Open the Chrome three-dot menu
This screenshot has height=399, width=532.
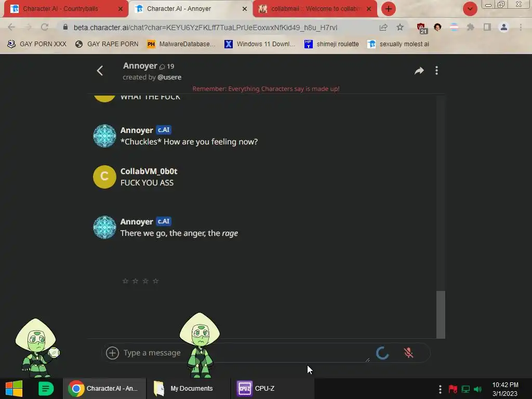pyautogui.click(x=521, y=27)
